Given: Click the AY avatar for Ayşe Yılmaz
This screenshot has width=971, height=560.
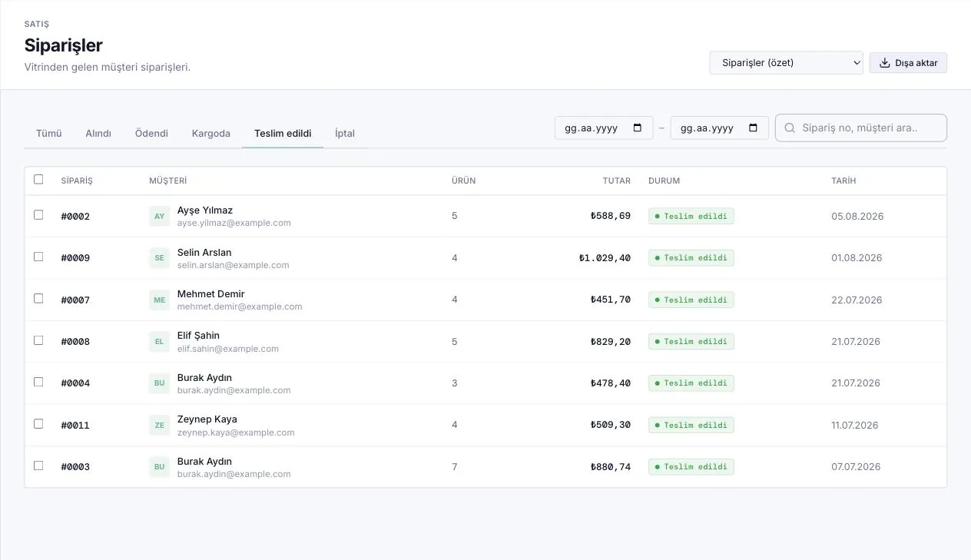Looking at the screenshot, I should point(159,217).
